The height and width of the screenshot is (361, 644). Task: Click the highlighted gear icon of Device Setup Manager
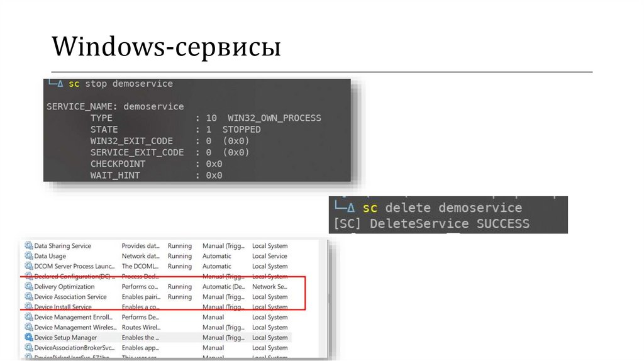[x=29, y=337]
